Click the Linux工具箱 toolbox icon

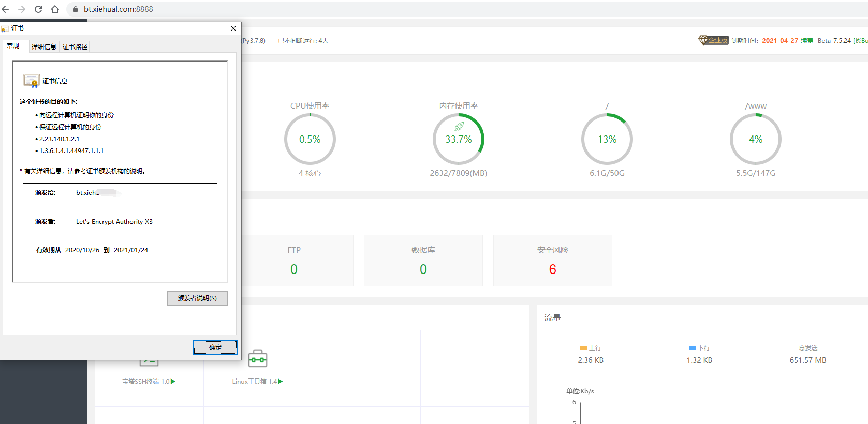pos(257,358)
